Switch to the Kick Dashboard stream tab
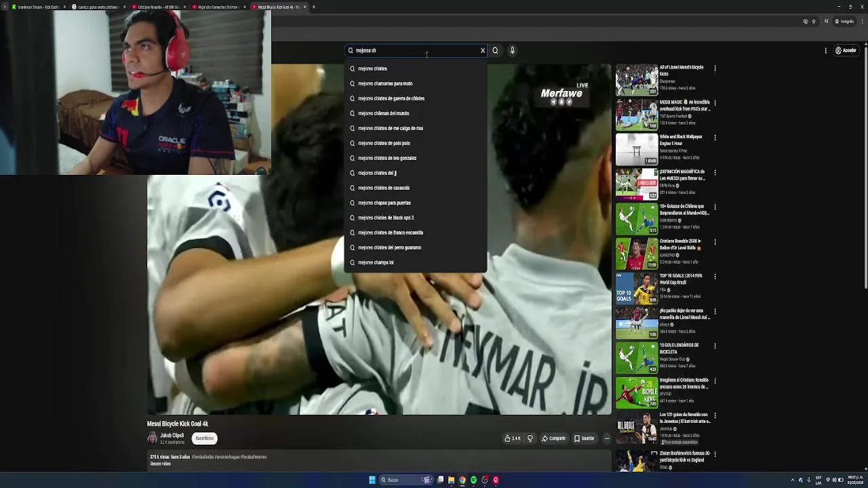Viewport: 868px width, 488px height. 38,7
